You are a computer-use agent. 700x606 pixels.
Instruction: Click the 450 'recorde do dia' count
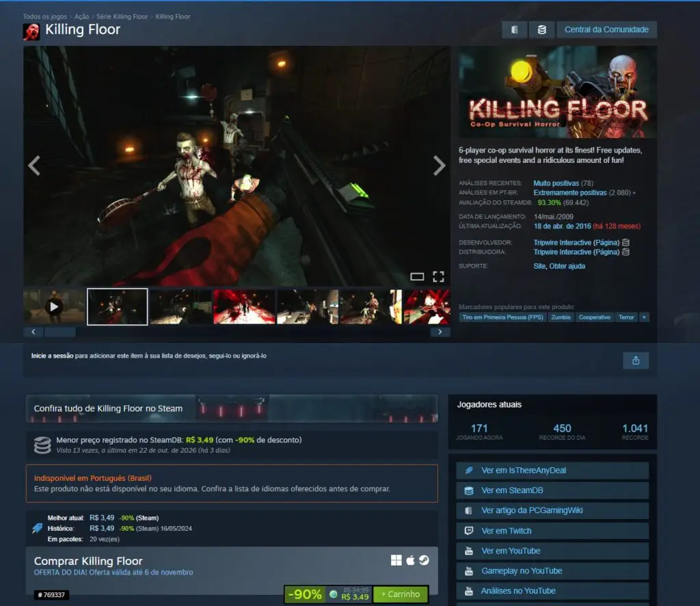pos(562,428)
